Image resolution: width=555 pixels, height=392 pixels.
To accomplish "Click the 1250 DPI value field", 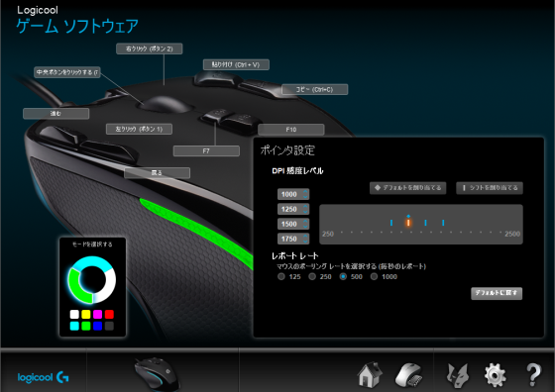I will (x=289, y=209).
